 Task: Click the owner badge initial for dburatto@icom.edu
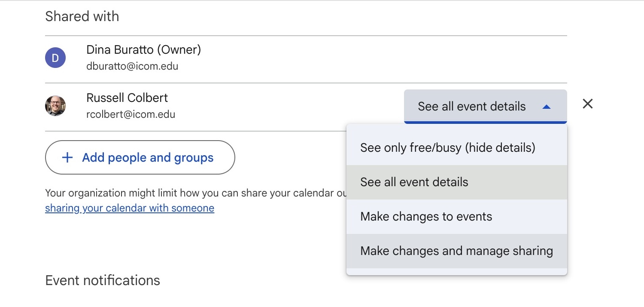point(55,57)
